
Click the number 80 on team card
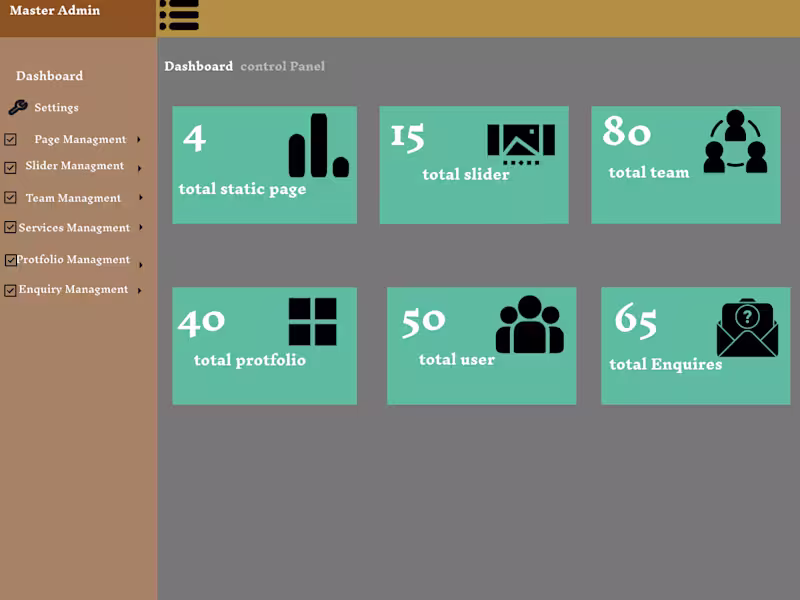click(x=627, y=131)
